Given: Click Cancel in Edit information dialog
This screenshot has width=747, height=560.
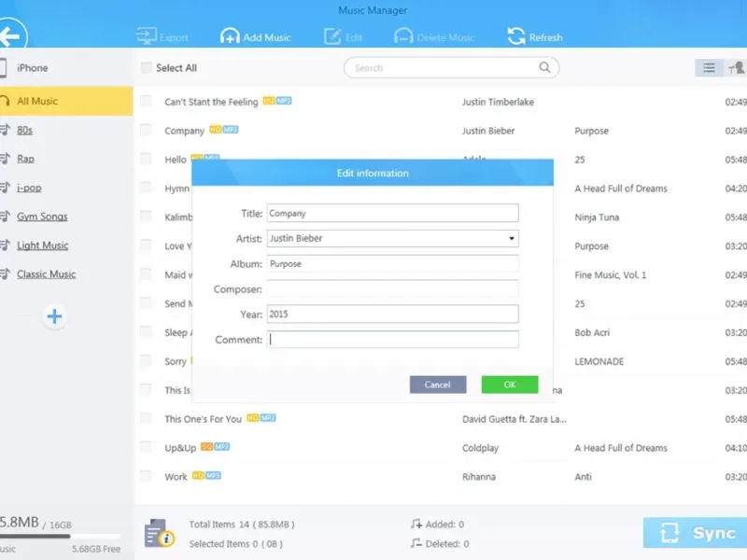Looking at the screenshot, I should (438, 385).
